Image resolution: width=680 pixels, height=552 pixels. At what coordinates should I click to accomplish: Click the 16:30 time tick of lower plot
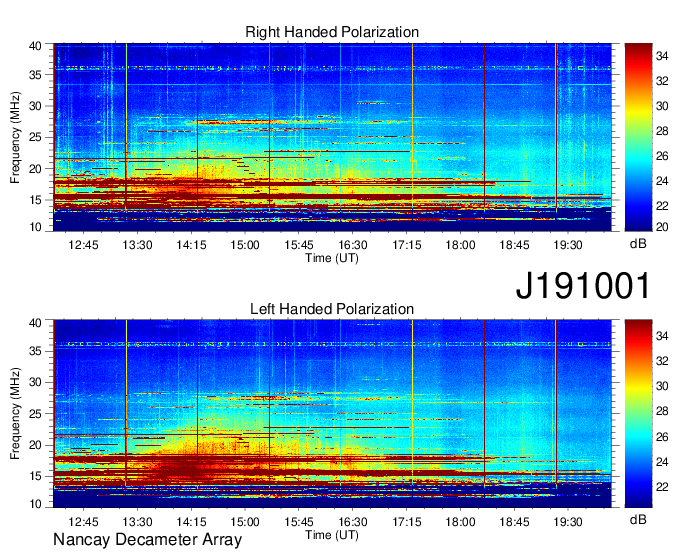[353, 522]
